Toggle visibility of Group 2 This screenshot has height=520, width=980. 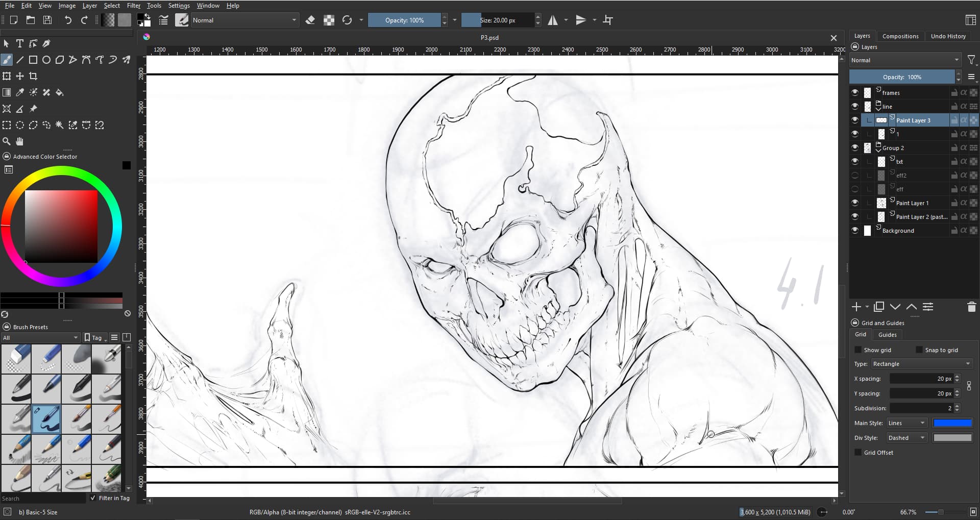pos(855,147)
